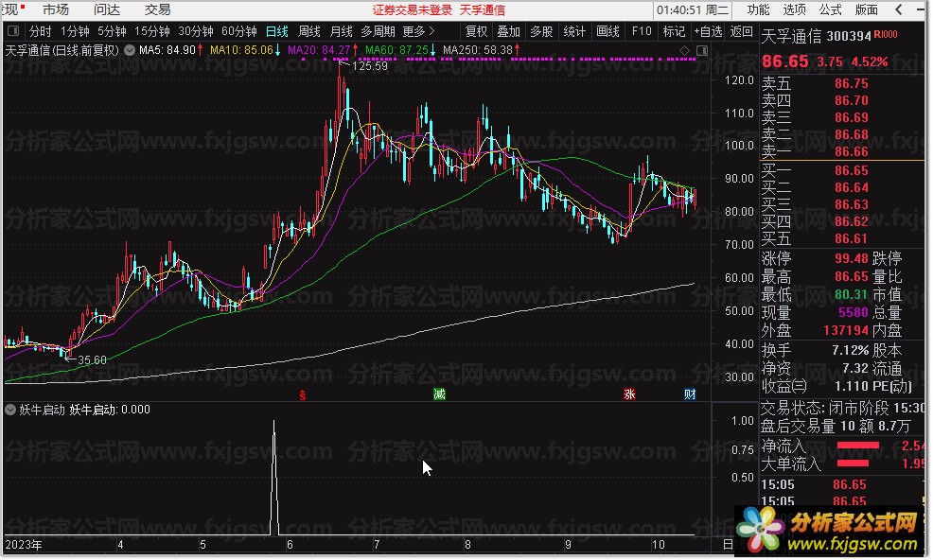Toggle the left sidebar panel icon
Screen dimensions: 933x560
point(13,31)
